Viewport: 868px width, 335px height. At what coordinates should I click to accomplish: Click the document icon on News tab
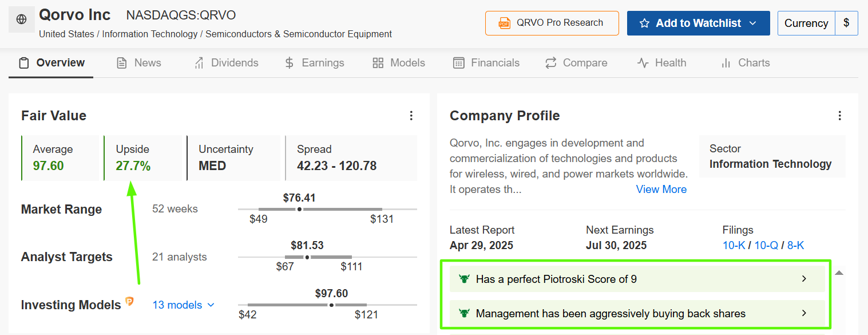coord(121,63)
